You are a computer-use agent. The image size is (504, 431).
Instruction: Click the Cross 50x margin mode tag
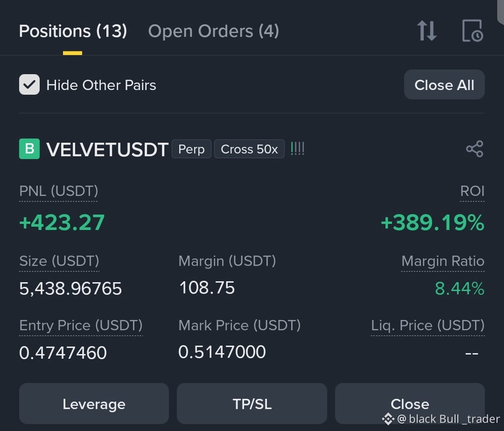pos(249,149)
